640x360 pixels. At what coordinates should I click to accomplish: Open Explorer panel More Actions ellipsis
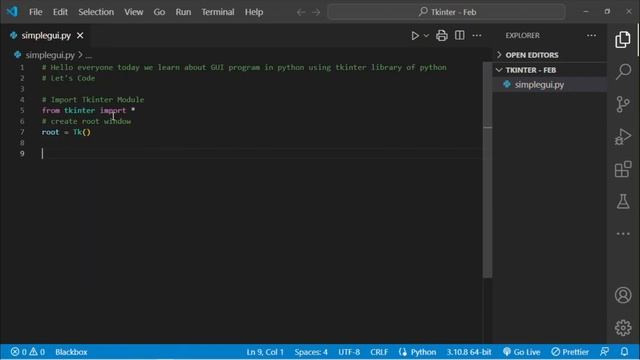[591, 36]
